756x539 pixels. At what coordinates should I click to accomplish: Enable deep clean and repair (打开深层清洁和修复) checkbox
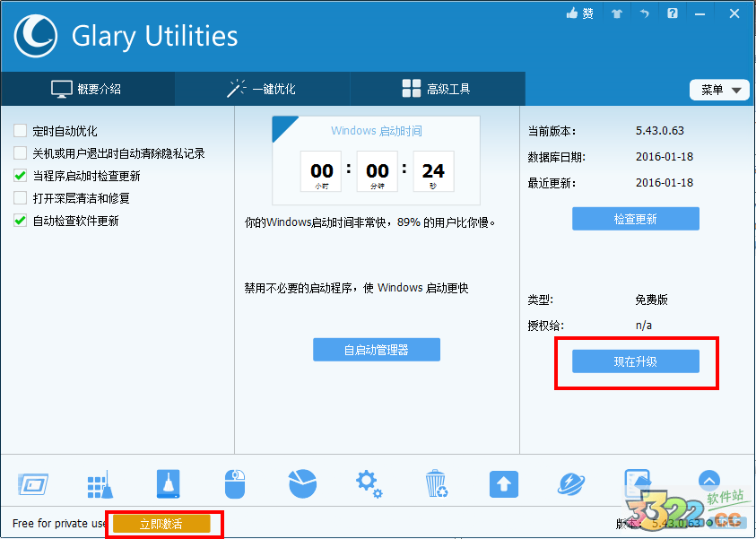tap(21, 197)
